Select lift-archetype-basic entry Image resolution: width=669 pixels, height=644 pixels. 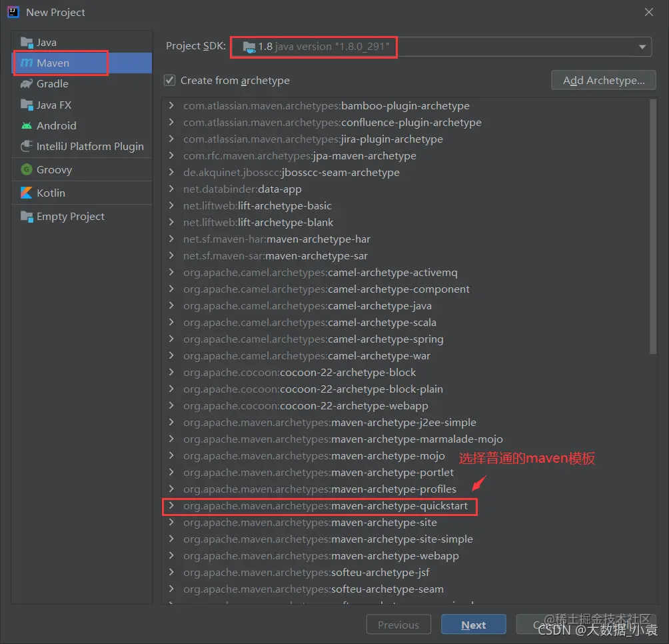(x=257, y=206)
